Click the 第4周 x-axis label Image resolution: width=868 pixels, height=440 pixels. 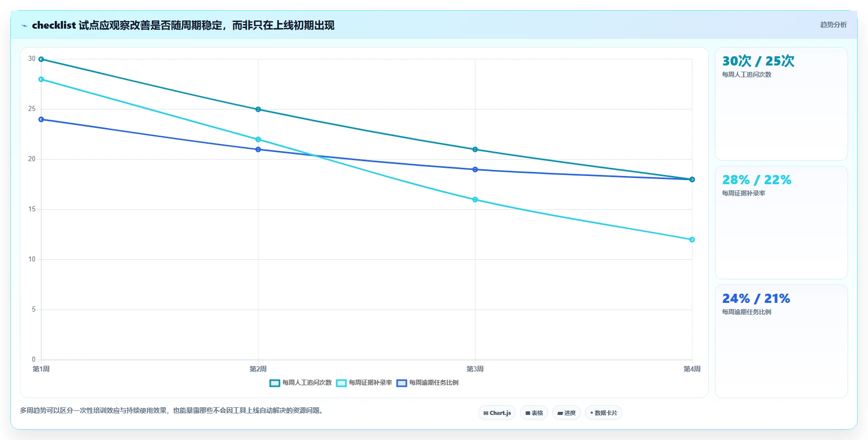coord(692,369)
